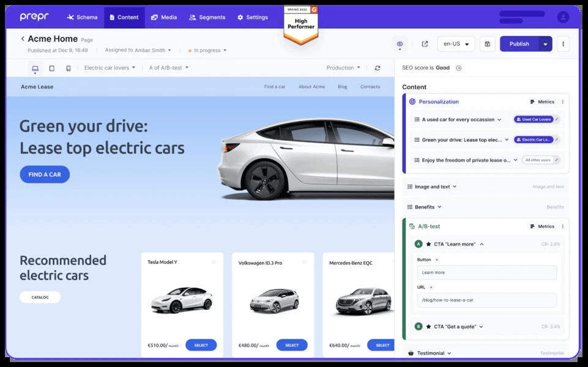Click the refresh preview icon
The image size is (588, 367).
[x=378, y=68]
